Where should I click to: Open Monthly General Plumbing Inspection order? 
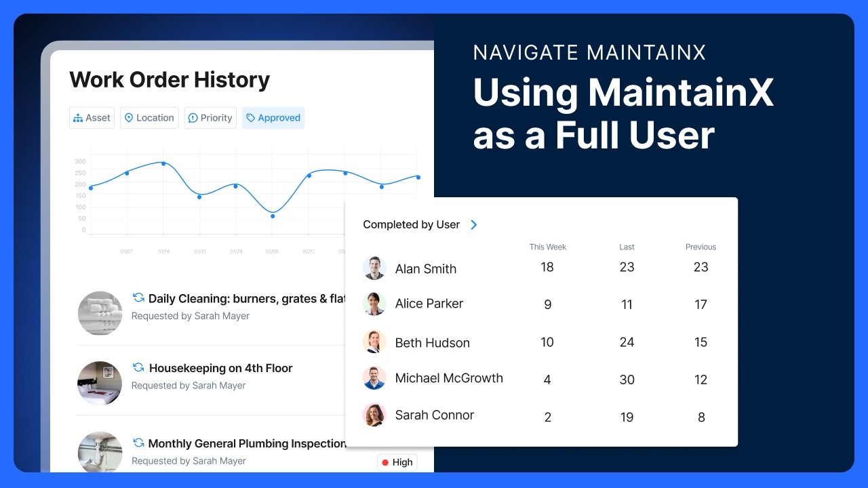(247, 443)
